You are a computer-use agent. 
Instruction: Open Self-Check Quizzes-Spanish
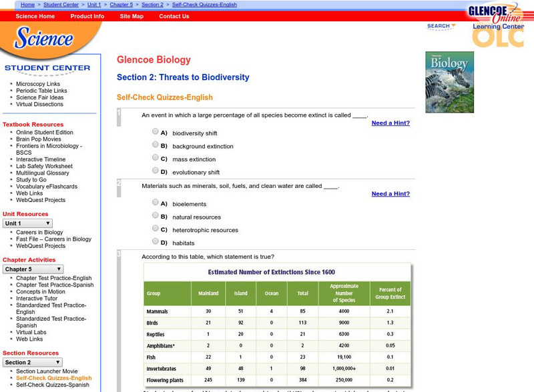(53, 385)
